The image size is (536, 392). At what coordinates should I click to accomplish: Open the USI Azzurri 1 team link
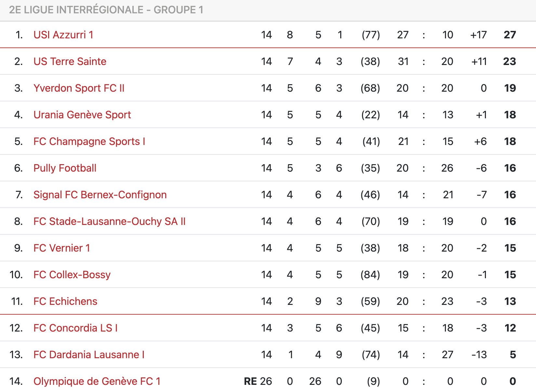pyautogui.click(x=63, y=35)
